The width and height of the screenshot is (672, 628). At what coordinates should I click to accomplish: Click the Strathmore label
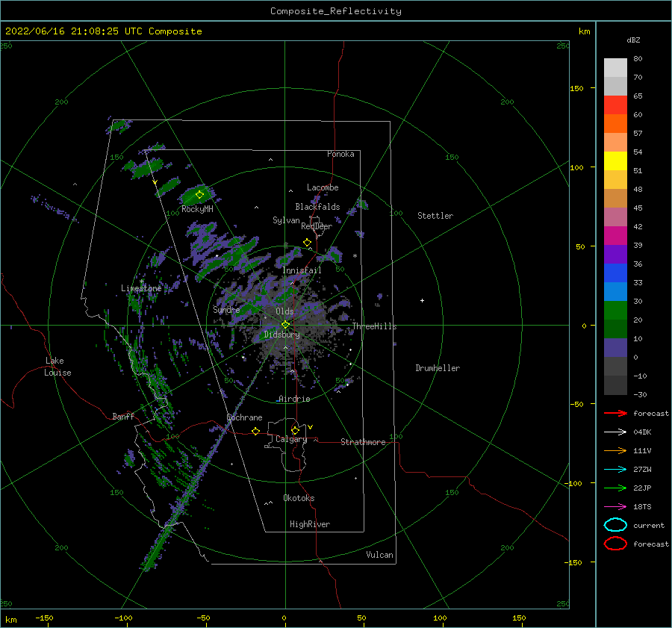coord(363,442)
